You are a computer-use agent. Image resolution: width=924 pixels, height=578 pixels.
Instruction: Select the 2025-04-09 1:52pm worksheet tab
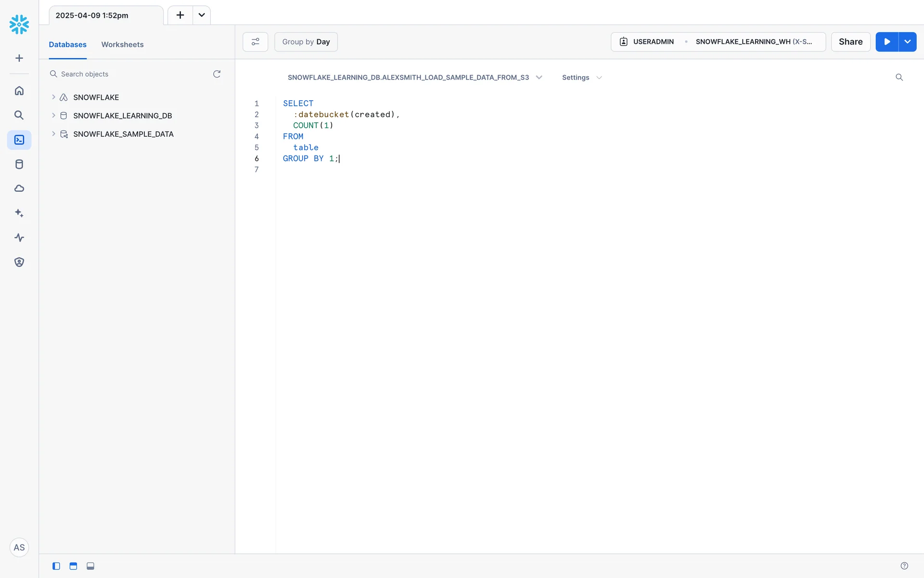click(92, 15)
